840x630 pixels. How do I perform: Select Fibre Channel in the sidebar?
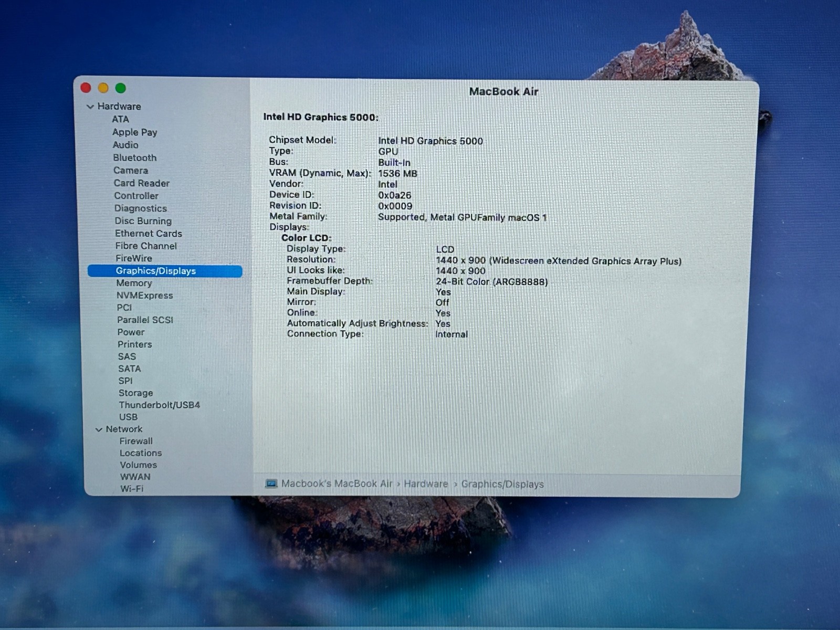click(146, 246)
